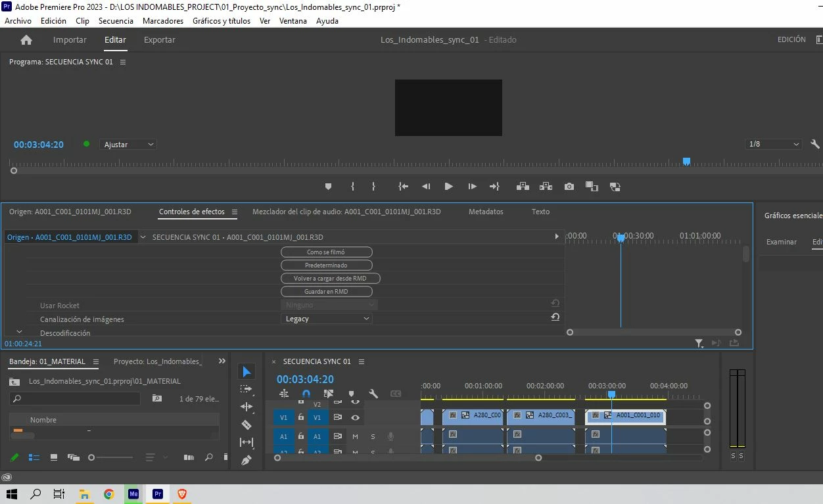Toggle insert sequences as nests

tap(284, 394)
